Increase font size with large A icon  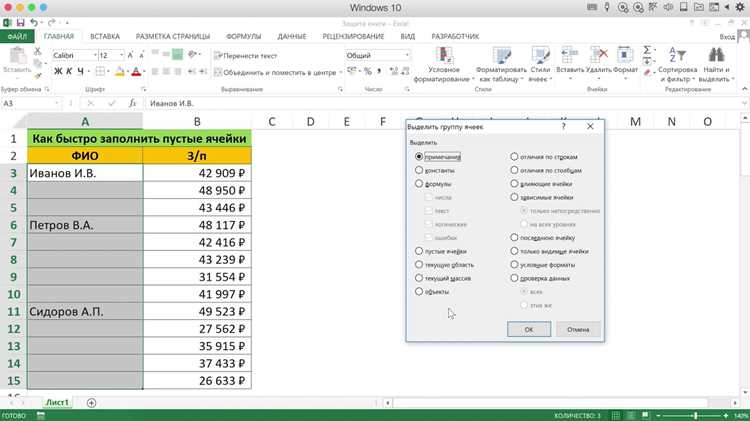click(130, 55)
